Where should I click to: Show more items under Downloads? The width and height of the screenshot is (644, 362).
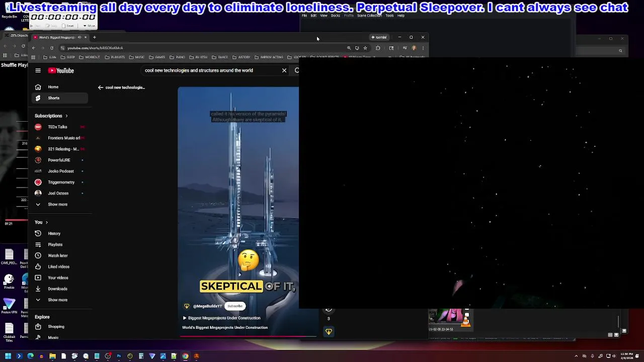[x=60, y=300]
